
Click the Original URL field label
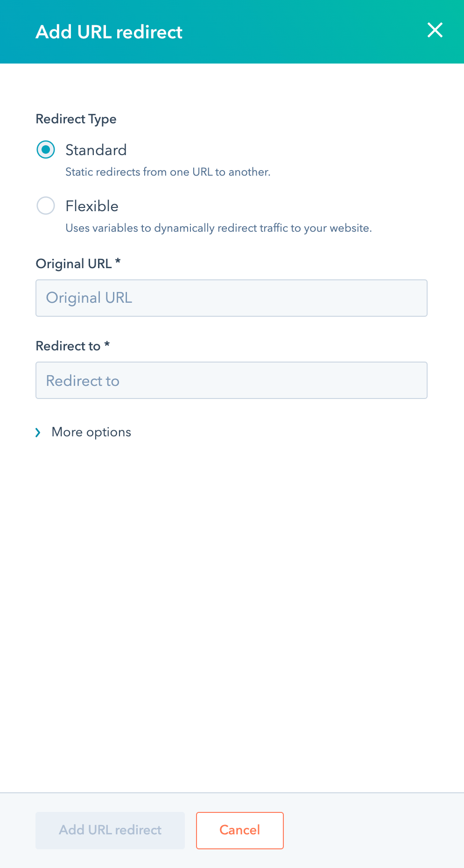[x=74, y=264]
